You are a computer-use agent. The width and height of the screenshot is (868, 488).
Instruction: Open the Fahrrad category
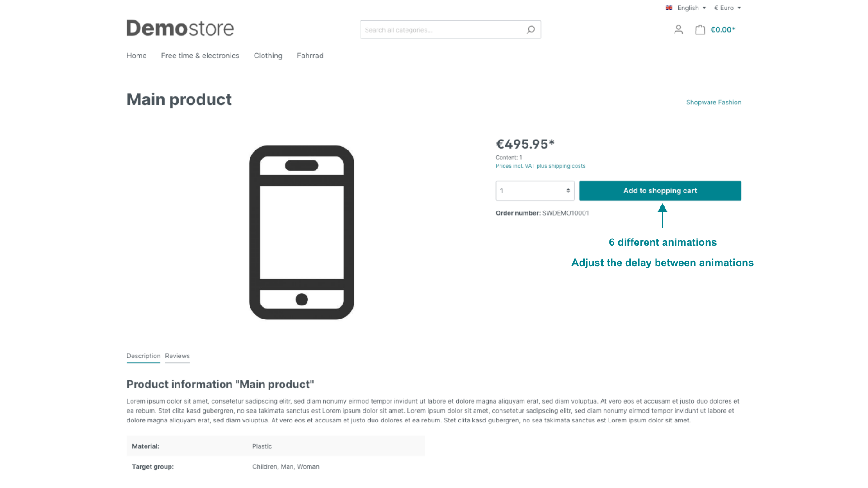point(310,56)
